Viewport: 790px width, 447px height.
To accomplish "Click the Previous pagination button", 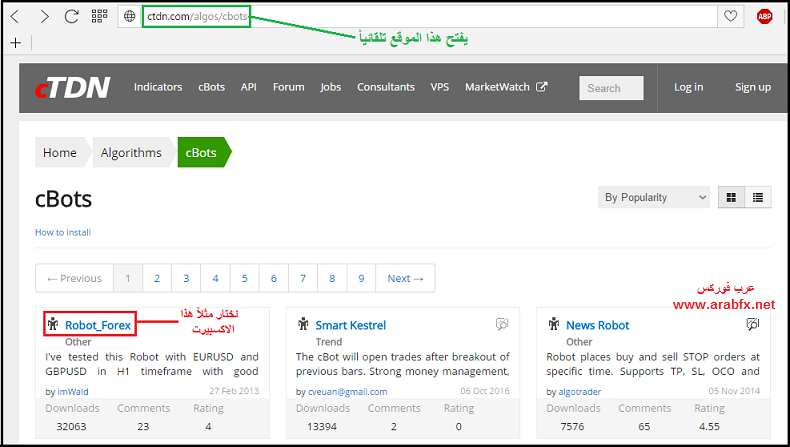I will tap(75, 278).
